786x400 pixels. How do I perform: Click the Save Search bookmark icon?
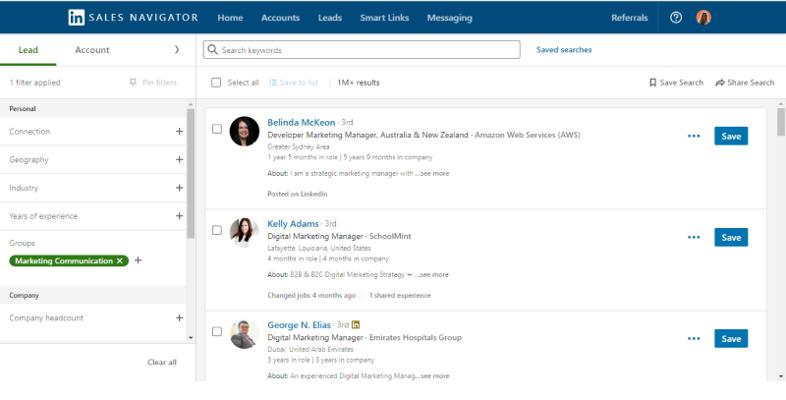click(x=653, y=83)
